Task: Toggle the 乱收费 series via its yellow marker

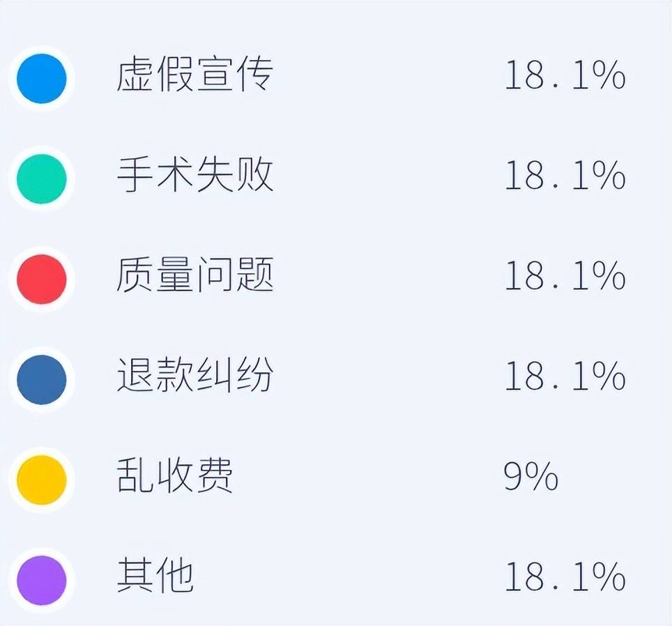Action: point(42,480)
